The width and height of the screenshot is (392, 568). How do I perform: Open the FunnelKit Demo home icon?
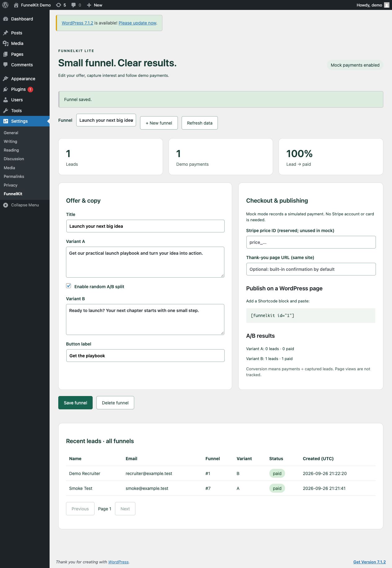pos(16,5)
